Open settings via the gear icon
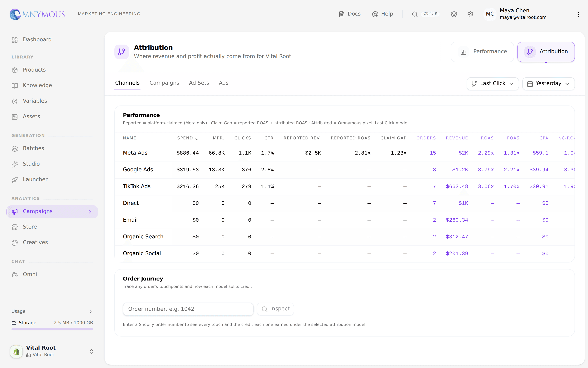Image resolution: width=588 pixels, height=368 pixels. tap(470, 14)
